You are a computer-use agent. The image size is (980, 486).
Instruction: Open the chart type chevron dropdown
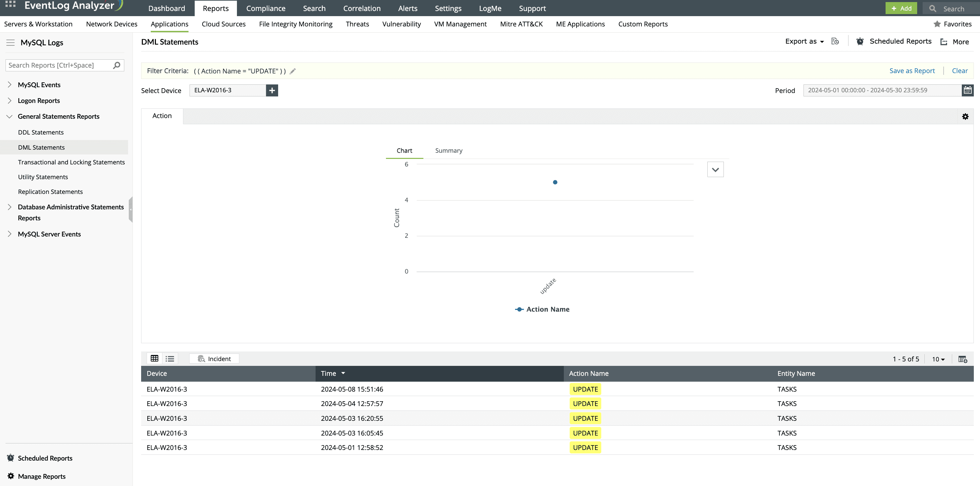point(715,170)
